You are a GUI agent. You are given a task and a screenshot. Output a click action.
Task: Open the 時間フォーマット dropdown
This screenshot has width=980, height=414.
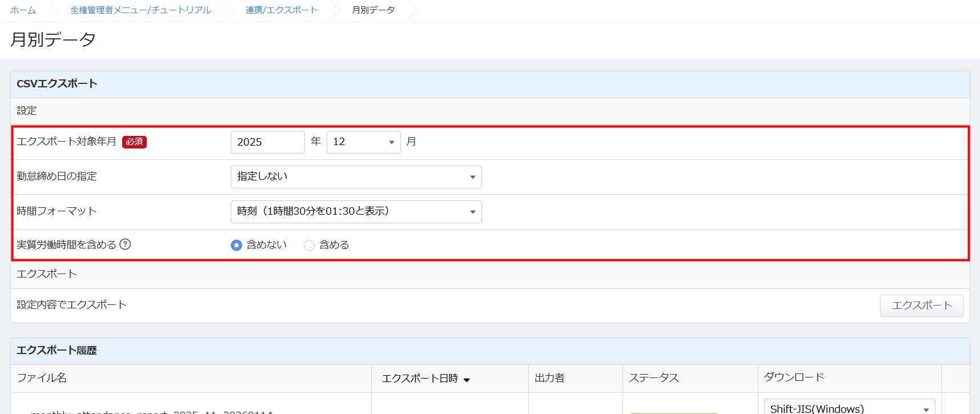[x=356, y=212]
